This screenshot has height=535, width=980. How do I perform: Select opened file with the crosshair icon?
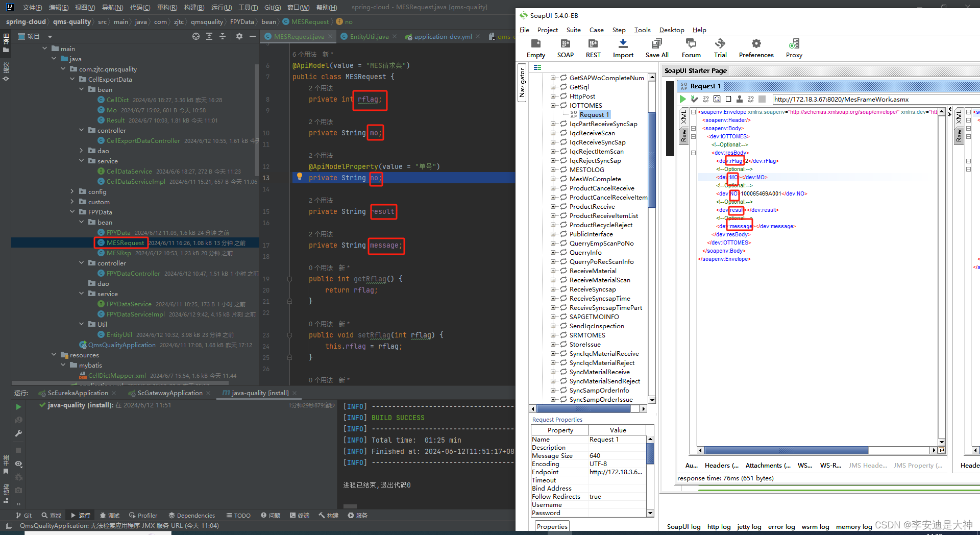click(x=195, y=36)
